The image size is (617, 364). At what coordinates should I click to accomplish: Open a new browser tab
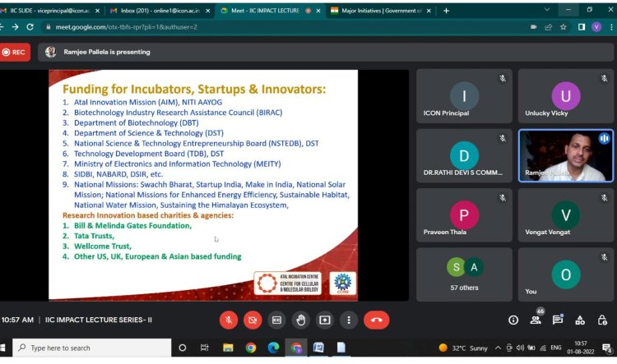tap(446, 11)
